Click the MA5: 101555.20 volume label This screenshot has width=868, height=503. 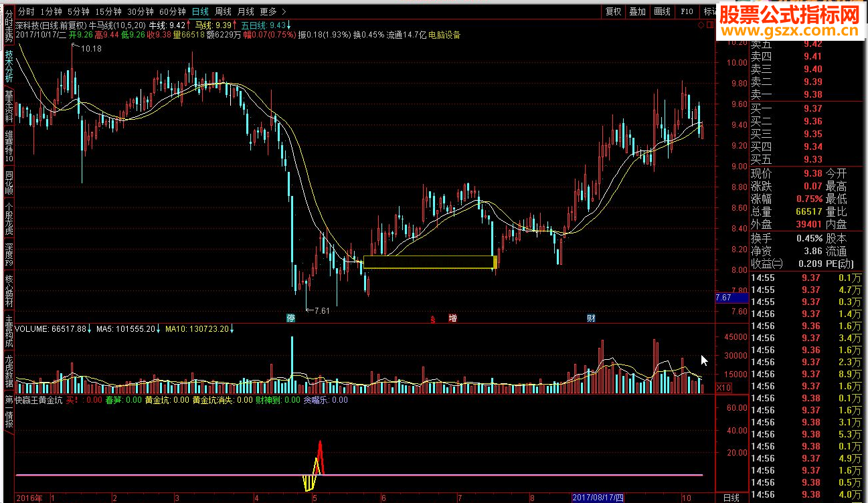127,329
